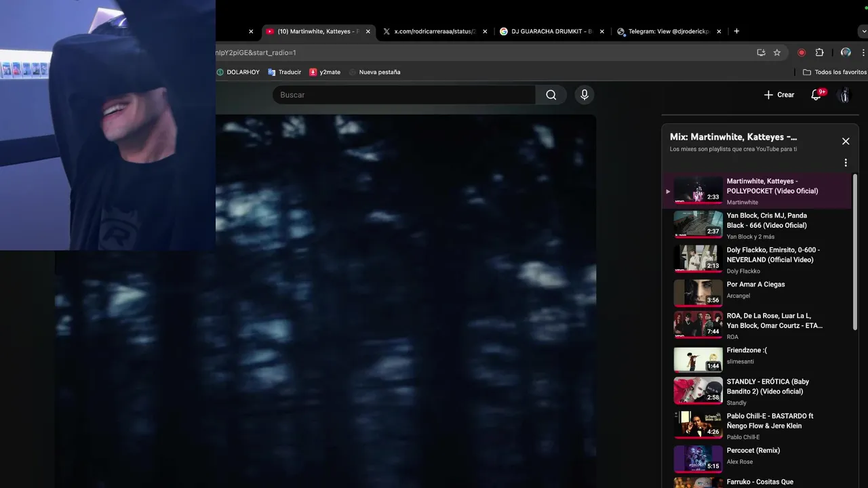
Task: Open the Friendzone :( video thumbnail
Action: pyautogui.click(x=698, y=359)
